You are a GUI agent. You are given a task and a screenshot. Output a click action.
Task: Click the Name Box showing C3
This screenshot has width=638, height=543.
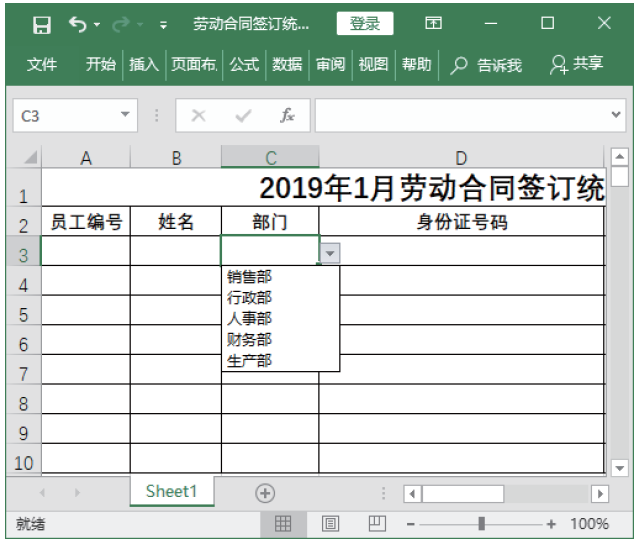75,116
